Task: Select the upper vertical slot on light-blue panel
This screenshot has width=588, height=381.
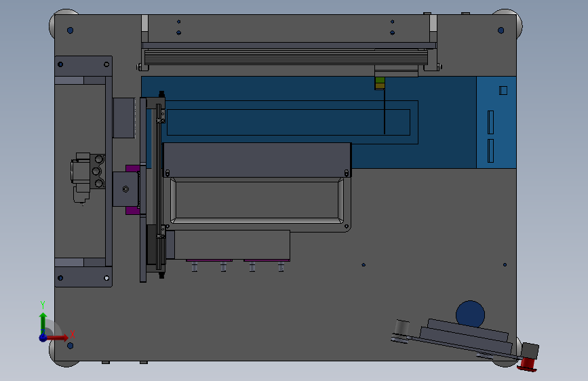Action: click(x=490, y=122)
